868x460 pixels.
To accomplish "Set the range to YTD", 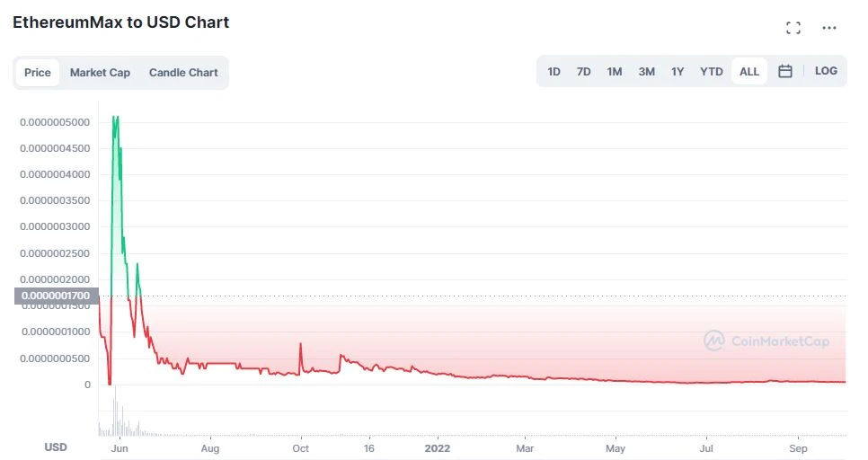I will pos(712,71).
